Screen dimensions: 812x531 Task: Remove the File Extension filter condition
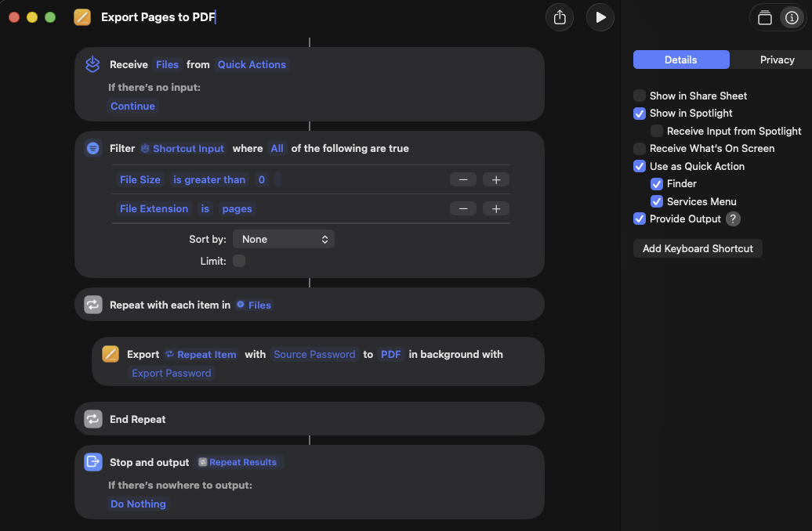pos(463,208)
